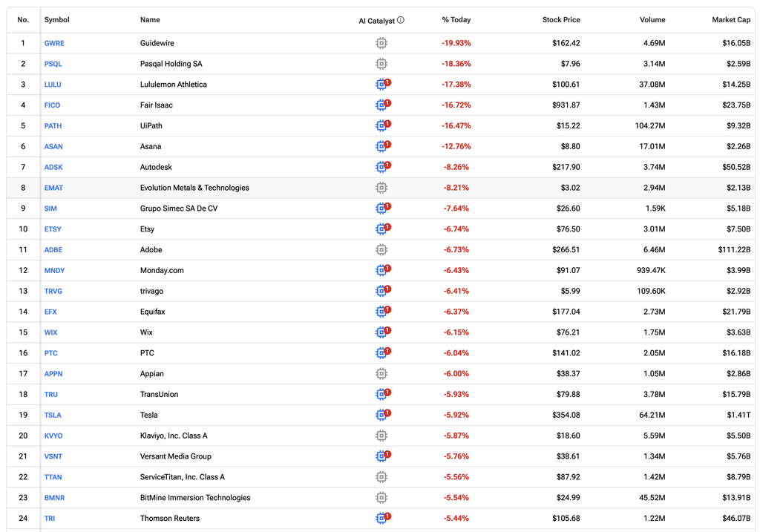760x532 pixels.
Task: Click the ADBE ticker link
Action: tap(53, 249)
